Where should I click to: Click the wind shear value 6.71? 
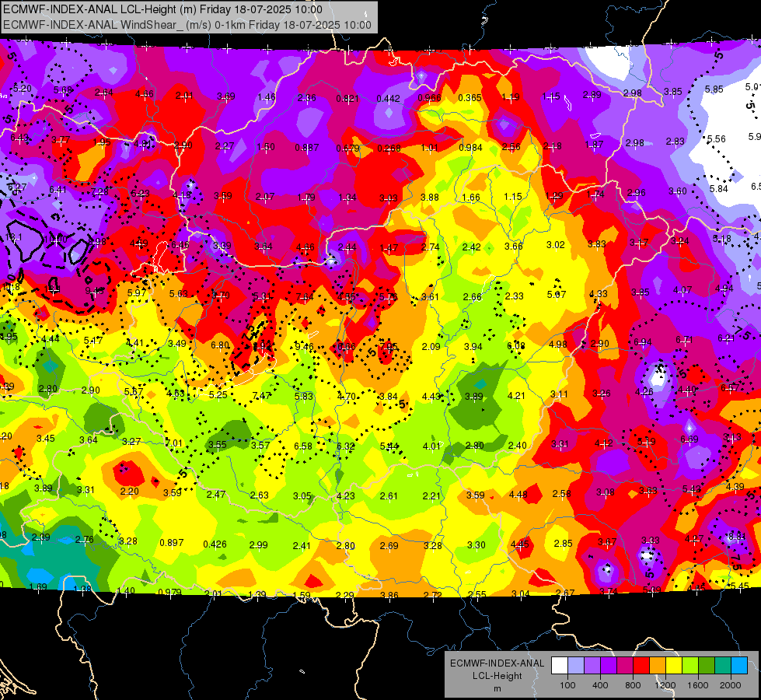point(684,340)
